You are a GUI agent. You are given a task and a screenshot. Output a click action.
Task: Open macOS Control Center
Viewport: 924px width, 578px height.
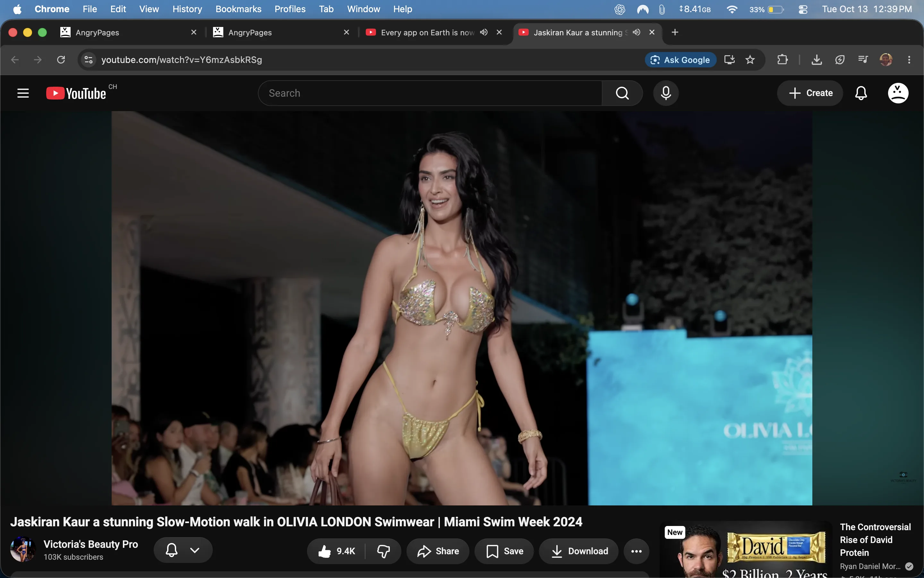coord(803,9)
